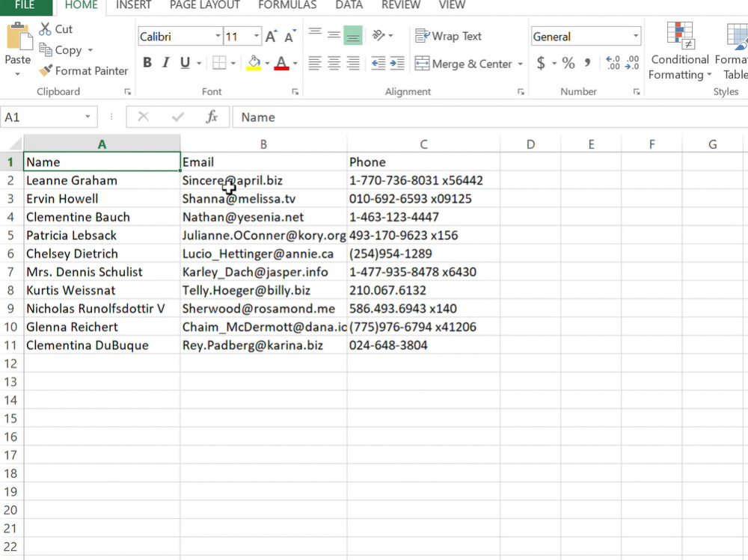Open the Calibri font name dropdown
Viewport: 748px width, 560px height.
pos(218,36)
